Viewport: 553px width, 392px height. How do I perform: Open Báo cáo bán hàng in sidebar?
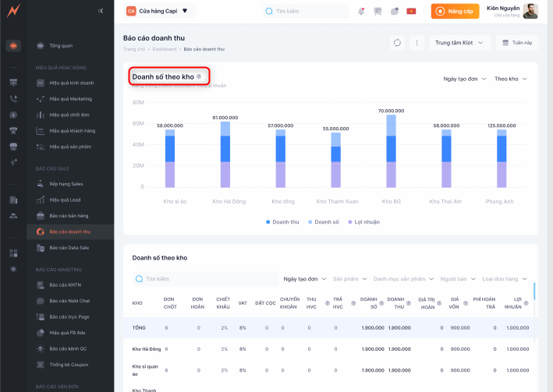tap(69, 215)
